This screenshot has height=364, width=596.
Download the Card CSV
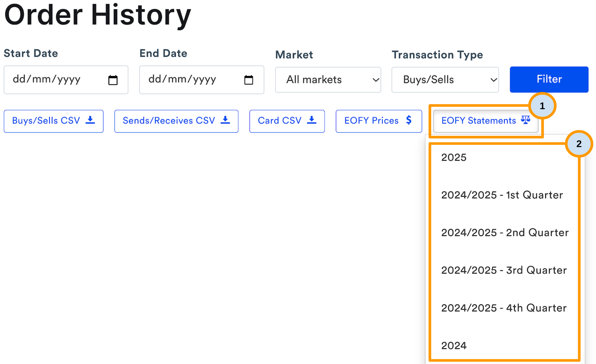(287, 121)
